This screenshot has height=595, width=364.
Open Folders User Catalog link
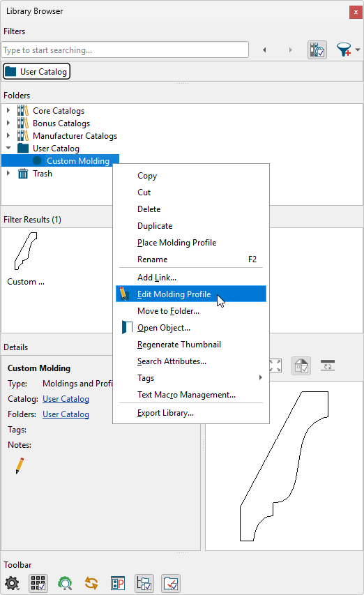(x=66, y=414)
